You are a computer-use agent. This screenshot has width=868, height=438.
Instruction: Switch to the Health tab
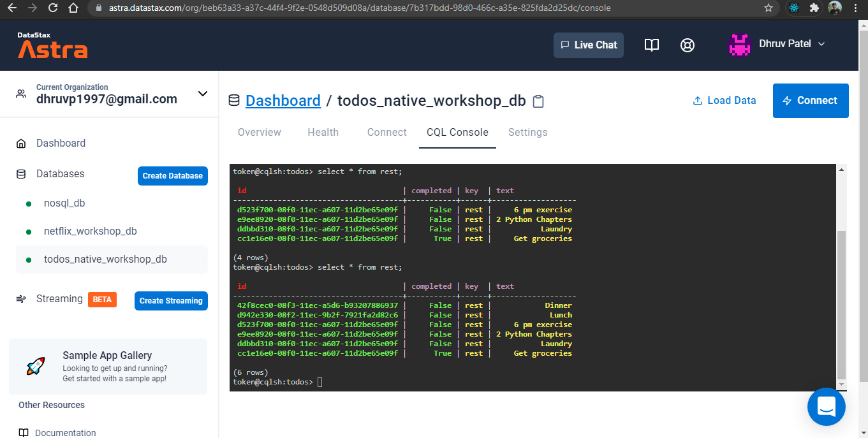pyautogui.click(x=323, y=133)
